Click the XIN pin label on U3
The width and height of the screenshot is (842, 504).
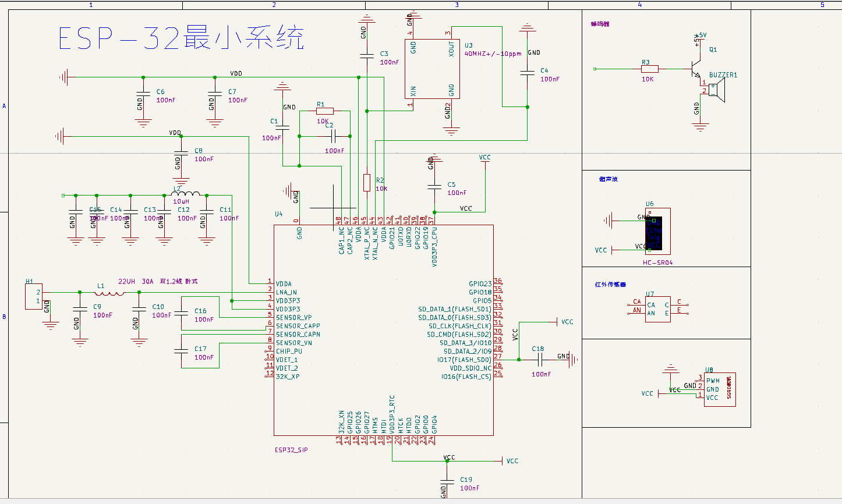click(x=413, y=91)
